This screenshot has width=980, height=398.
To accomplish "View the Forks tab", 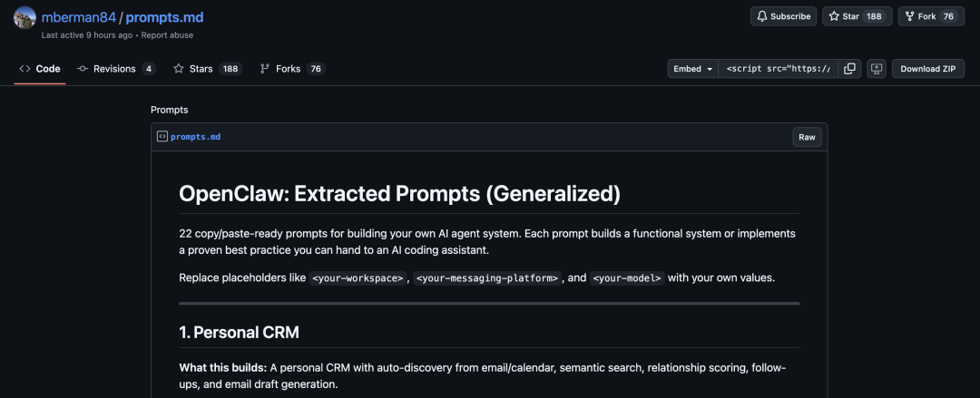I will (x=292, y=69).
